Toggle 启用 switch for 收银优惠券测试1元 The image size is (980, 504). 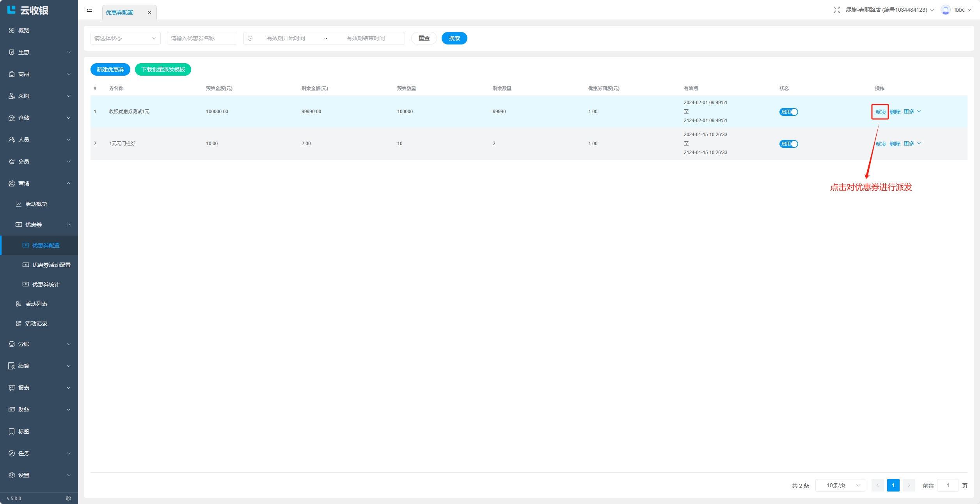(788, 112)
